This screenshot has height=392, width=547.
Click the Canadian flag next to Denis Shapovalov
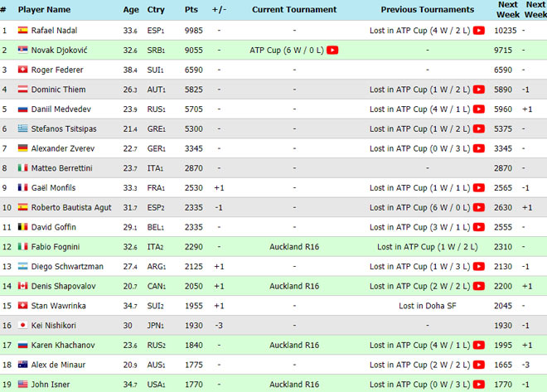coord(22,286)
